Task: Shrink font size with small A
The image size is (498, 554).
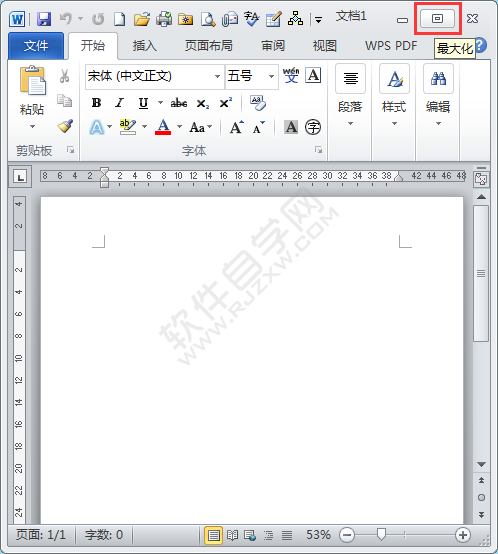Action: tap(259, 127)
